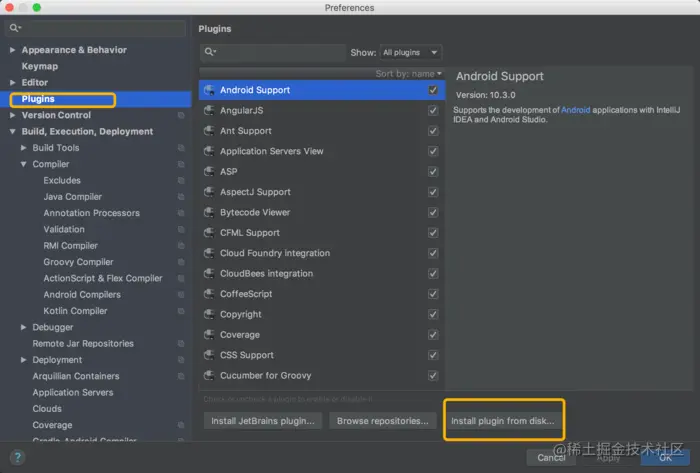Viewport: 700px width, 473px height.
Task: Focus the settings sidebar search field
Action: pyautogui.click(x=96, y=28)
